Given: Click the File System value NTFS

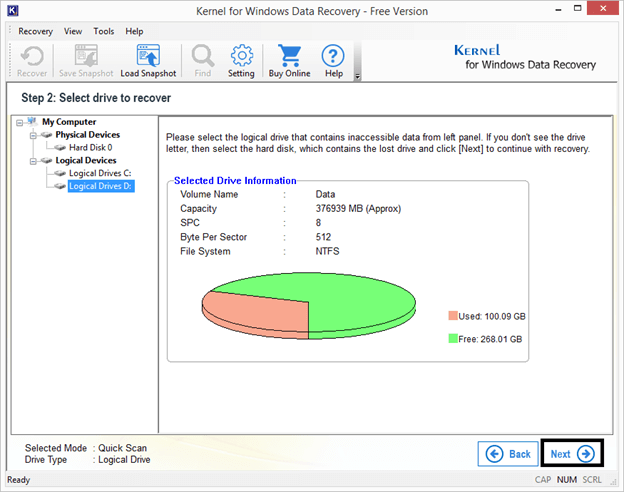Looking at the screenshot, I should coord(327,251).
